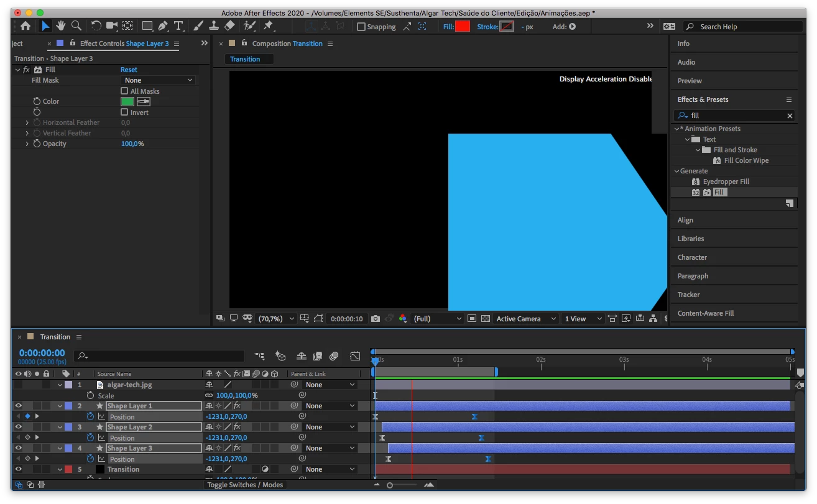Select the Puppet Pin tool

point(269,26)
